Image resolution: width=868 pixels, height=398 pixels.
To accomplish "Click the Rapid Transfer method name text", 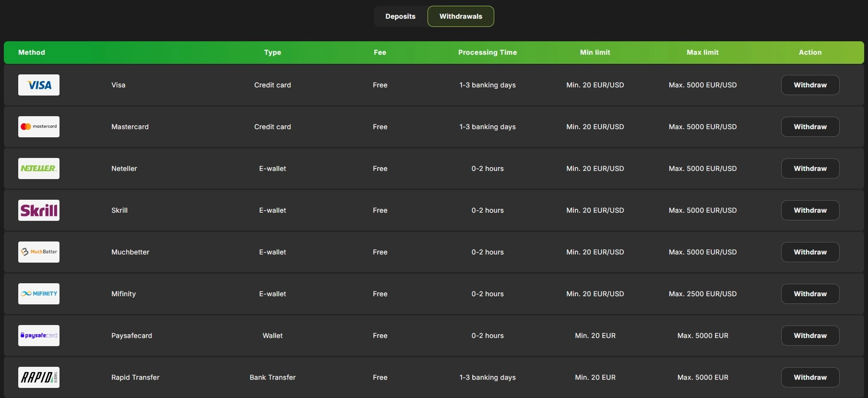I will pos(135,377).
